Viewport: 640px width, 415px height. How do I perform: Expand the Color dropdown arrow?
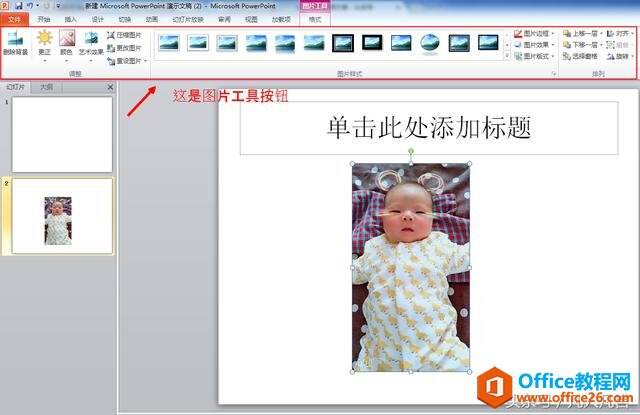click(x=66, y=61)
